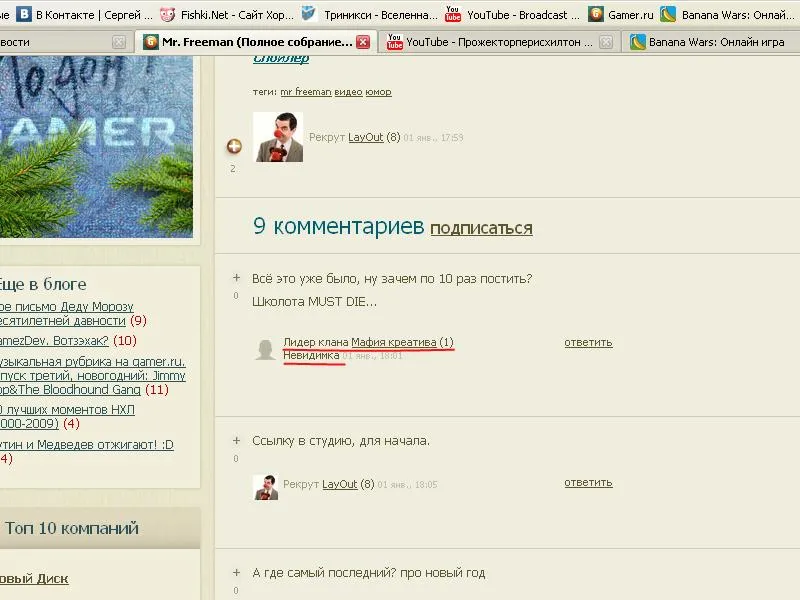Open the "Мафия креатива" clan link

(x=394, y=342)
